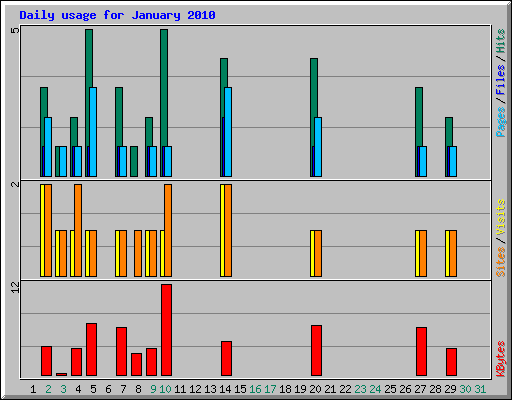Click the chart title Daily usage for January 2010
Viewport: 512px width, 400px height.
[117, 15]
